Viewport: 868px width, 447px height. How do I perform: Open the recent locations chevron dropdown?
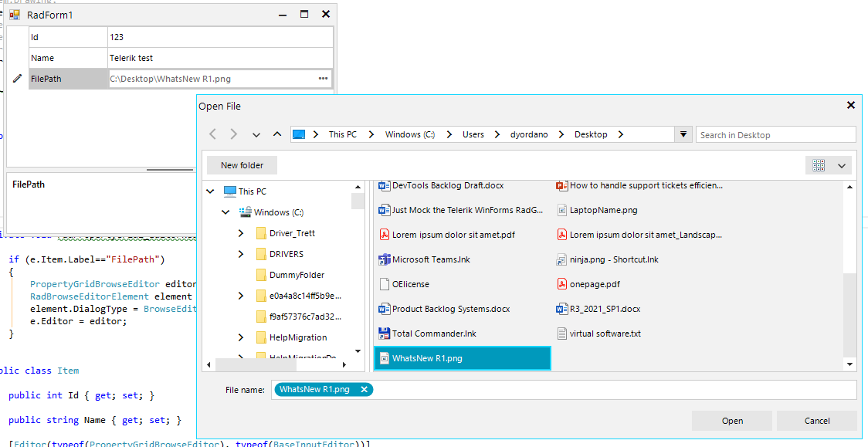pos(256,134)
